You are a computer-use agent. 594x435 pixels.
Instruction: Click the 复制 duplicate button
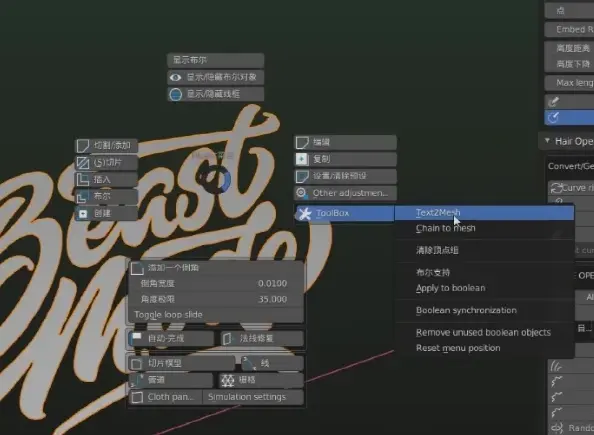tap(345, 159)
